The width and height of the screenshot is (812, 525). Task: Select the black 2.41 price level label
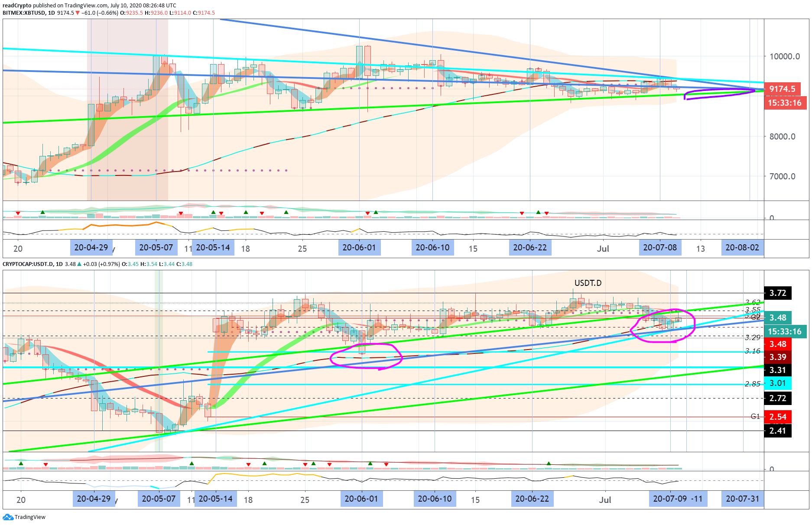(778, 431)
